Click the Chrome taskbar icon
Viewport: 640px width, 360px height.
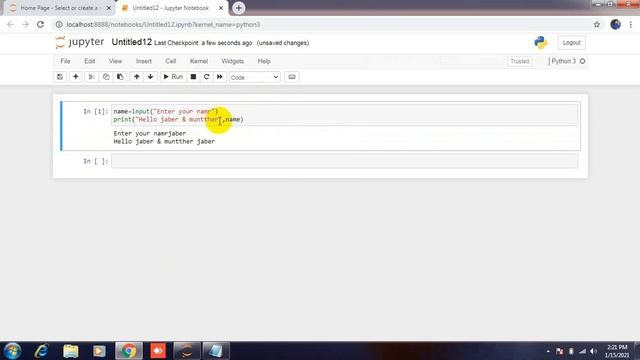pyautogui.click(x=129, y=351)
